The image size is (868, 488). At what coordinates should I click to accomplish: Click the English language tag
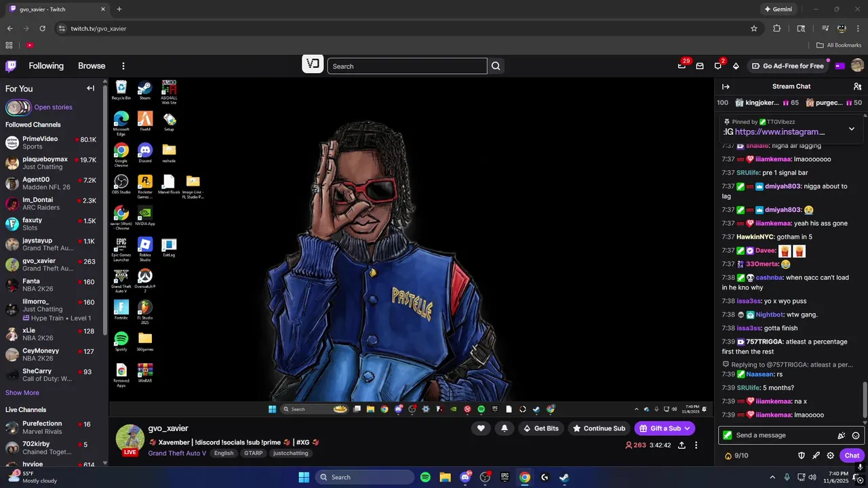(x=224, y=453)
